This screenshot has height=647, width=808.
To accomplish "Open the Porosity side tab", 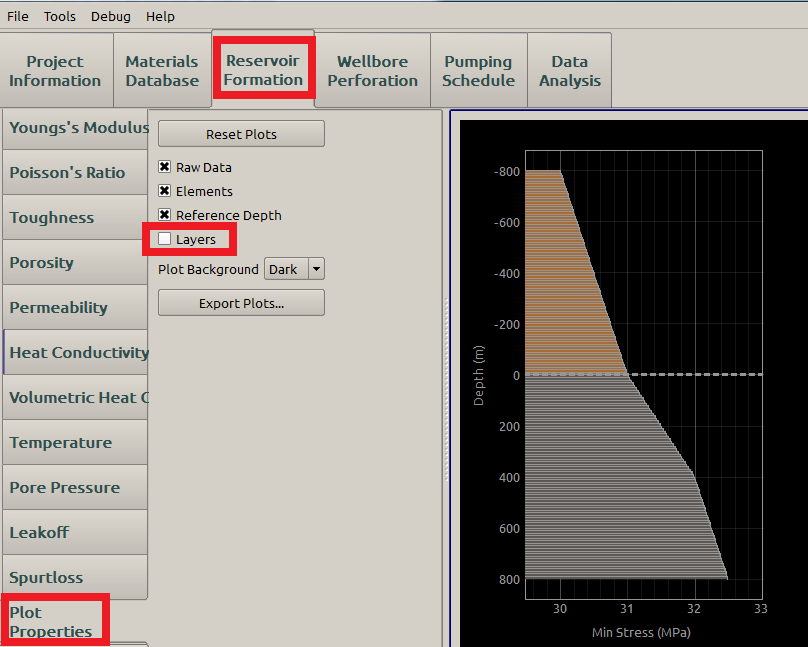I will tap(75, 263).
